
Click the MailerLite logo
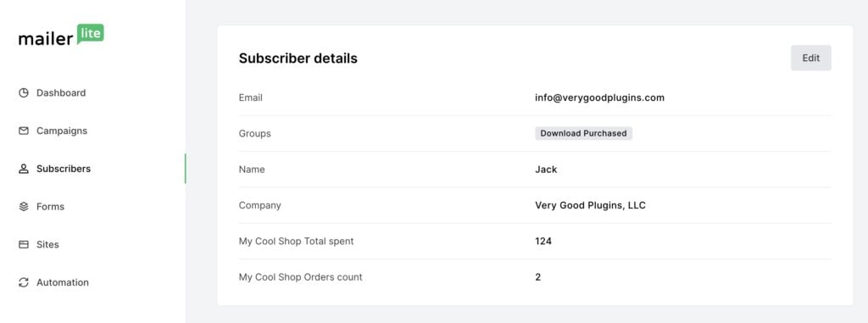pos(61,35)
